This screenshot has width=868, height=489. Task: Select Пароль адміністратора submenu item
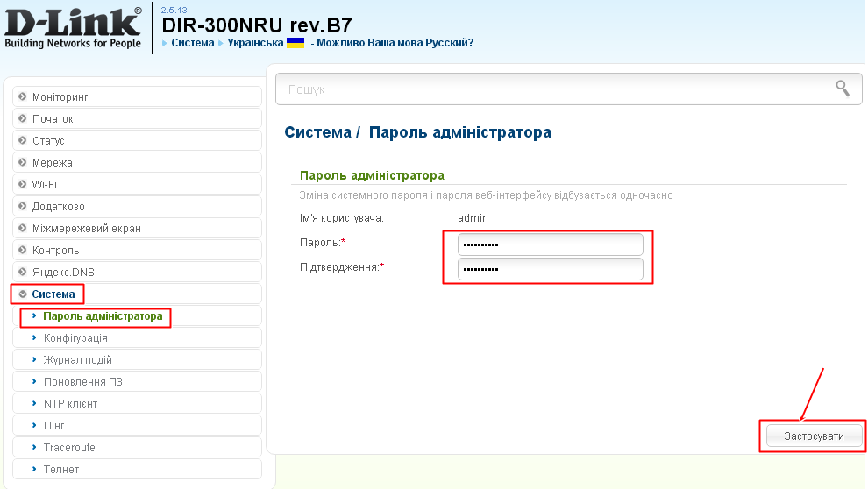tap(137, 315)
